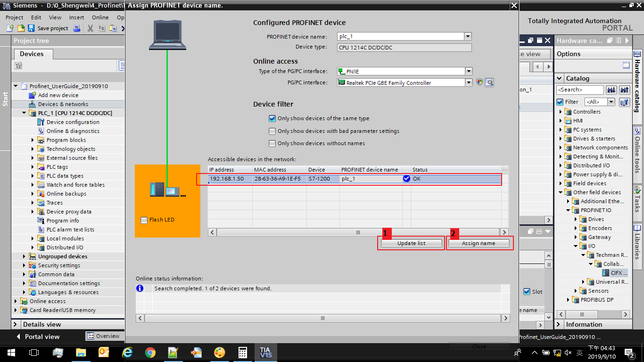The height and width of the screenshot is (362, 644).
Task: Select the plc_1 device row at 192.168.1.50
Action: [x=354, y=179]
